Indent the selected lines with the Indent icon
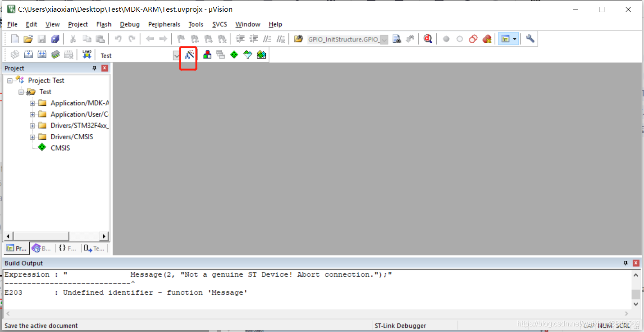This screenshot has width=644, height=332. [240, 39]
